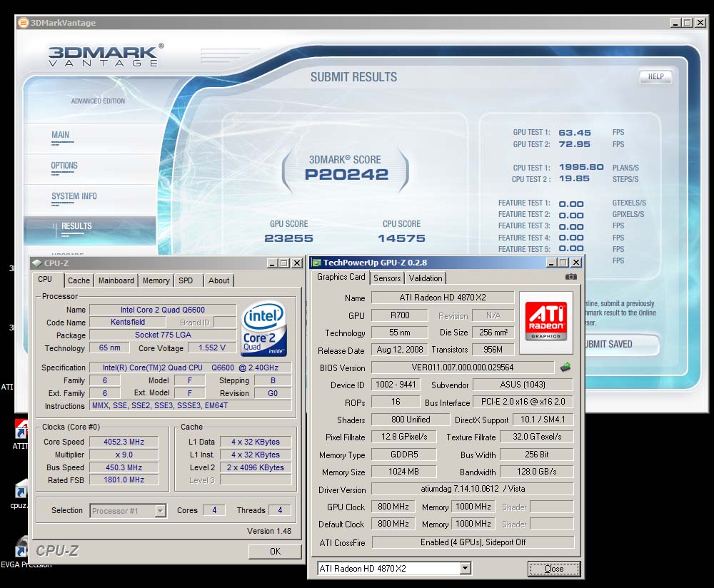Click the Intel Core 2 Quad logo
The height and width of the screenshot is (588, 714).
coord(264,329)
